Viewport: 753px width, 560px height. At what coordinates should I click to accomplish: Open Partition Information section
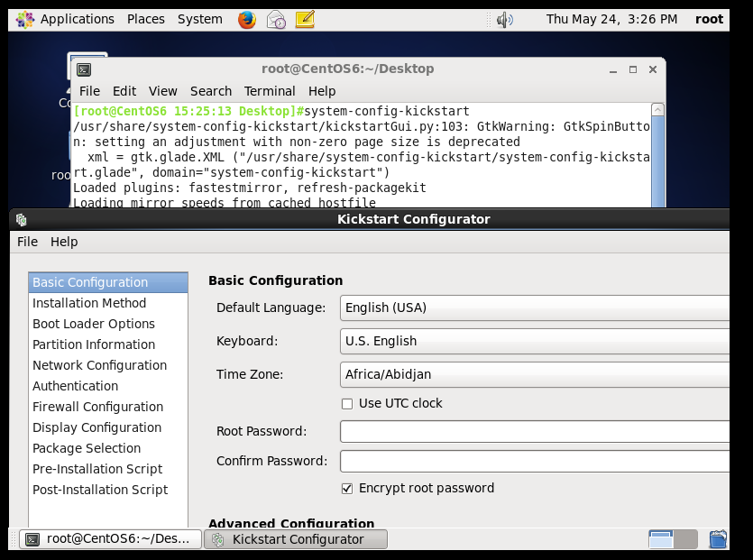coord(108,344)
